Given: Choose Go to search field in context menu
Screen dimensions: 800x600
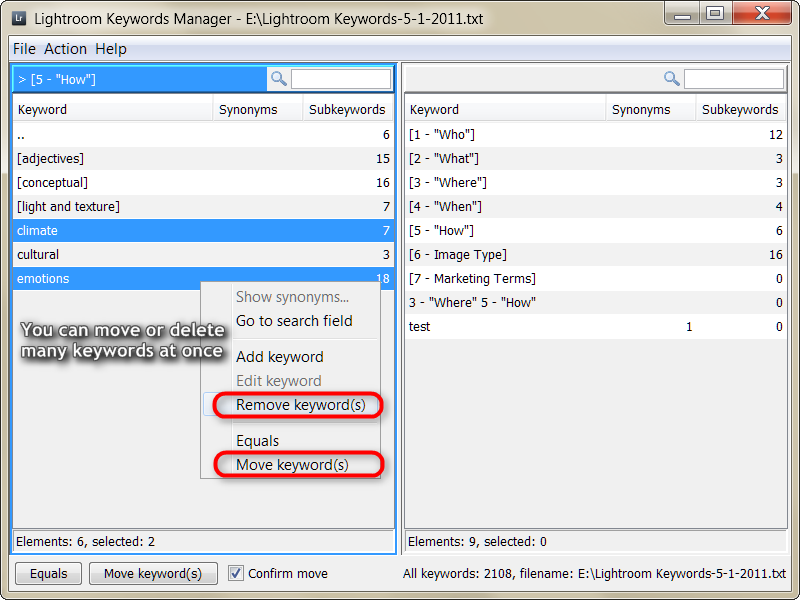Looking at the screenshot, I should (x=294, y=321).
